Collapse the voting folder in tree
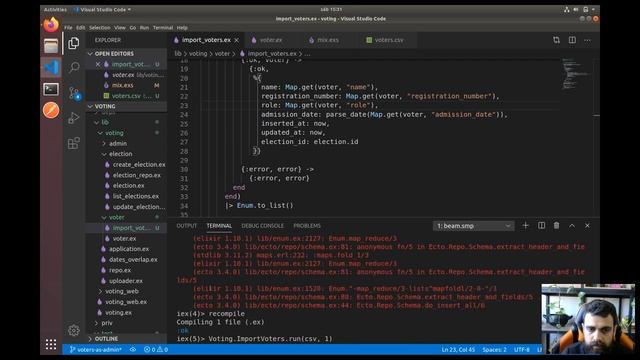Viewport: 640px width, 360px height. [x=114, y=133]
